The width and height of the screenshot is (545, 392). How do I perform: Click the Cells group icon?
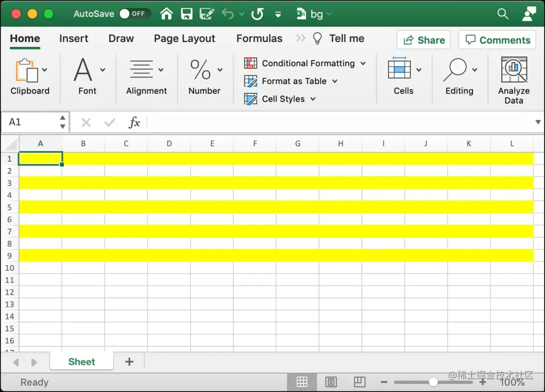(399, 69)
